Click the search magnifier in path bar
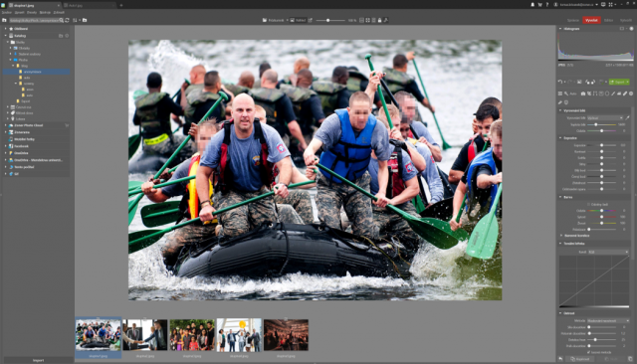The height and width of the screenshot is (364, 637). 62,20
